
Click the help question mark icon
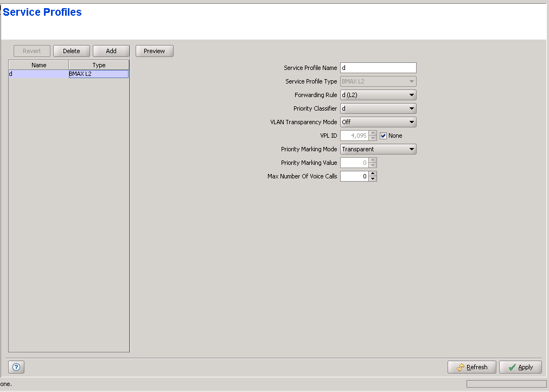16,367
